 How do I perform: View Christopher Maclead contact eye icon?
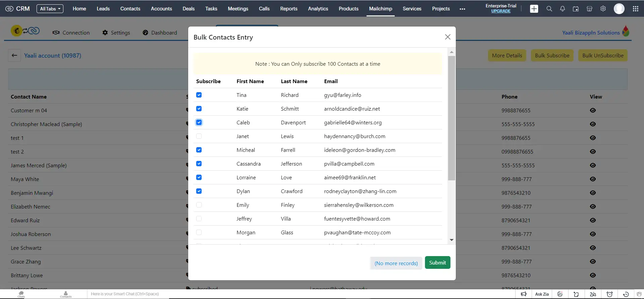pos(593,124)
